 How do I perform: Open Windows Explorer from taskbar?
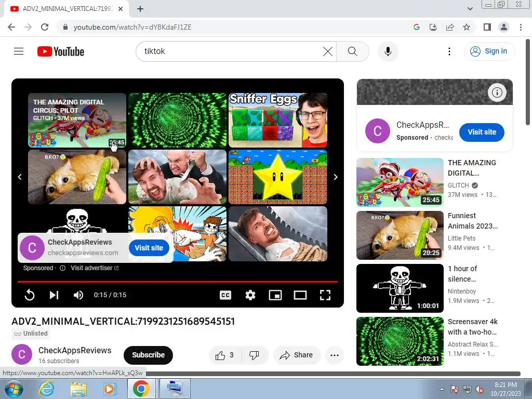coord(78,389)
